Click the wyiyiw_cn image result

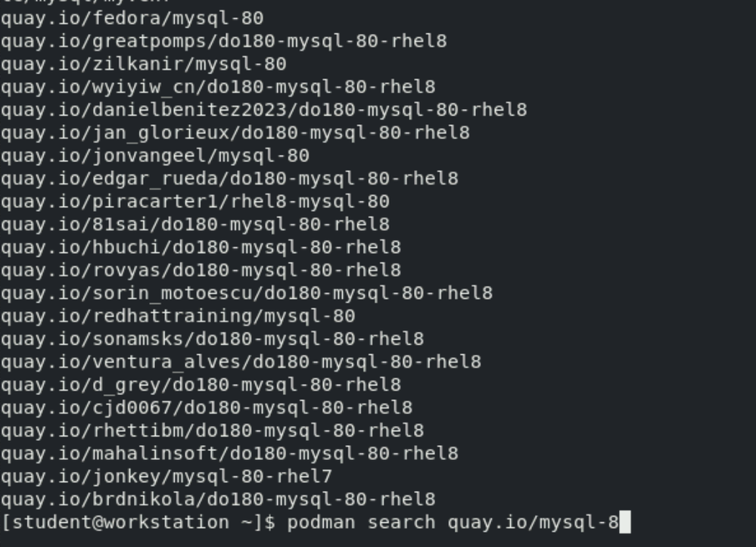[x=217, y=86]
